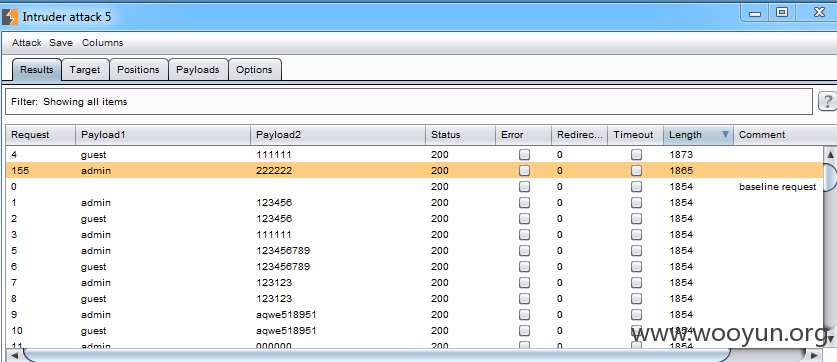This screenshot has height=362, width=837.
Task: Sort by the Redirects column header
Action: click(579, 135)
